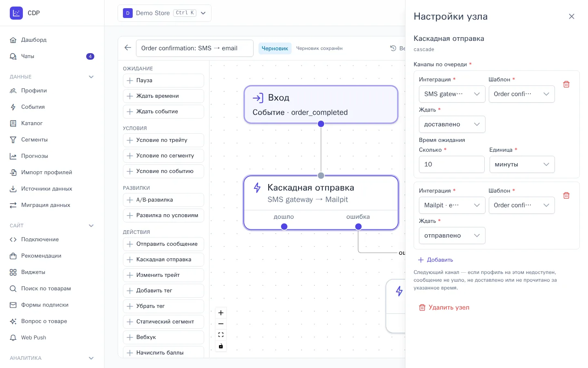Close the node settings panel
588x368 pixels.
tap(572, 16)
